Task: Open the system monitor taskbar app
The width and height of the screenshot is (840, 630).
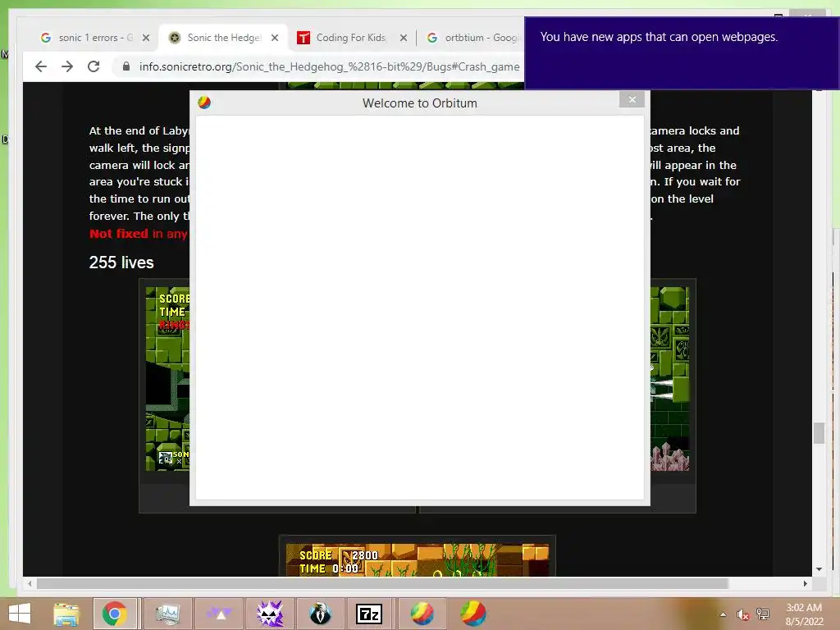Action: (167, 614)
